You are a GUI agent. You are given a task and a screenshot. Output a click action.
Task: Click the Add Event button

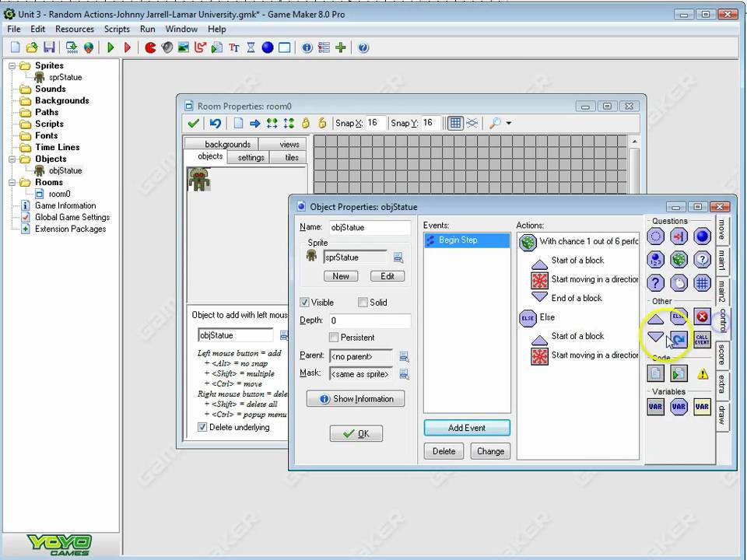click(x=467, y=428)
